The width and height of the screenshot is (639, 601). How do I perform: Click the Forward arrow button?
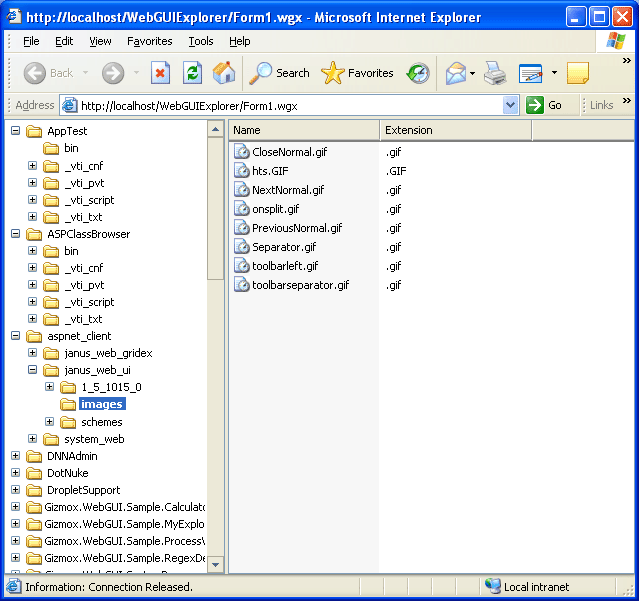coord(113,73)
